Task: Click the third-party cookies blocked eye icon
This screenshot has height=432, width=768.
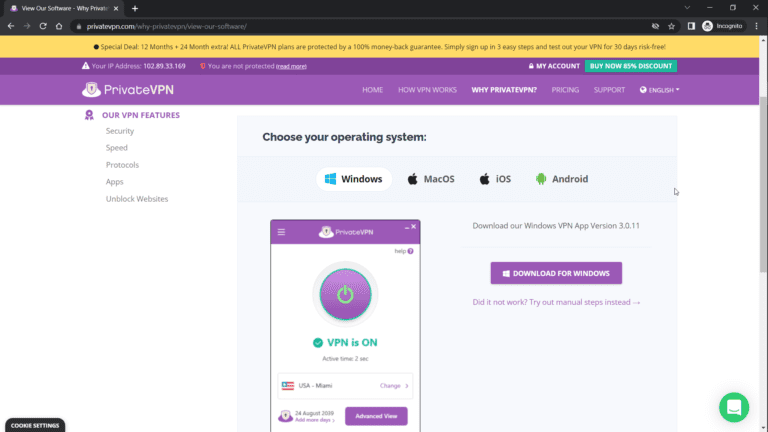Action: tap(655, 26)
